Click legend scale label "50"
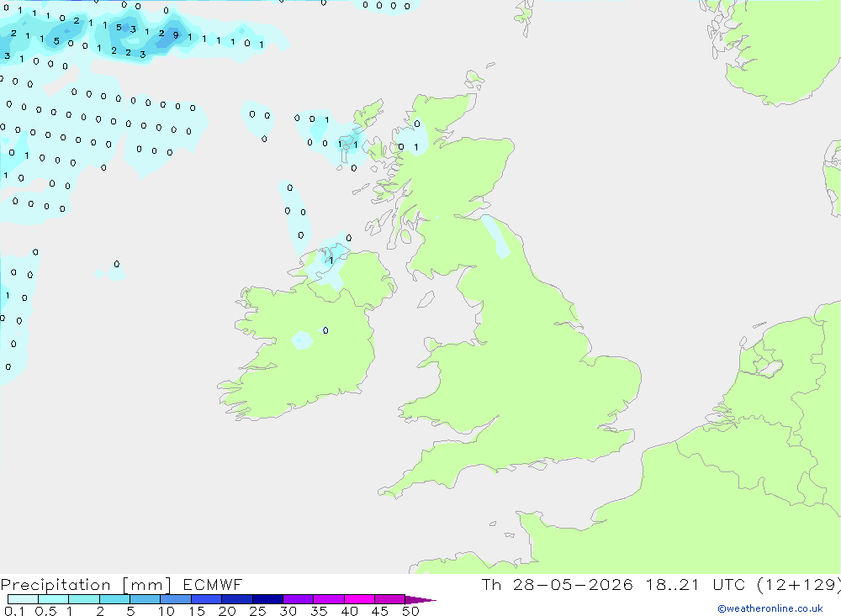Screen dimensions: 841x616 (410, 611)
